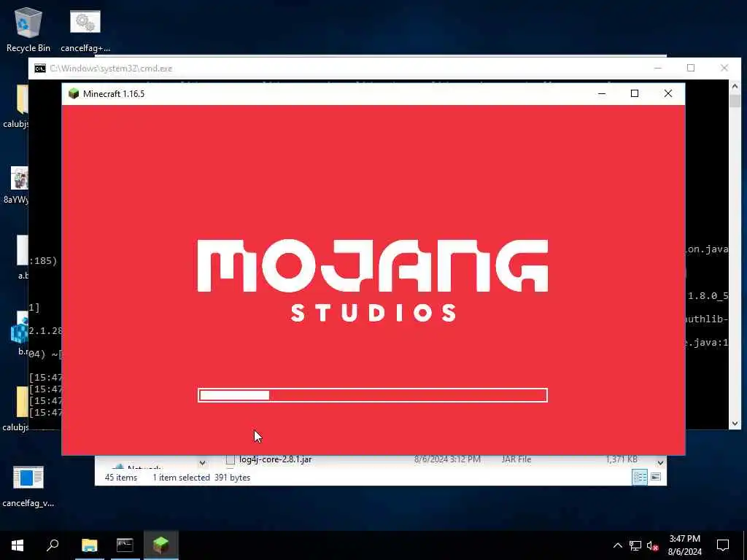Maximize the Minecraft 1.16.5 window
747x560 pixels.
635,93
